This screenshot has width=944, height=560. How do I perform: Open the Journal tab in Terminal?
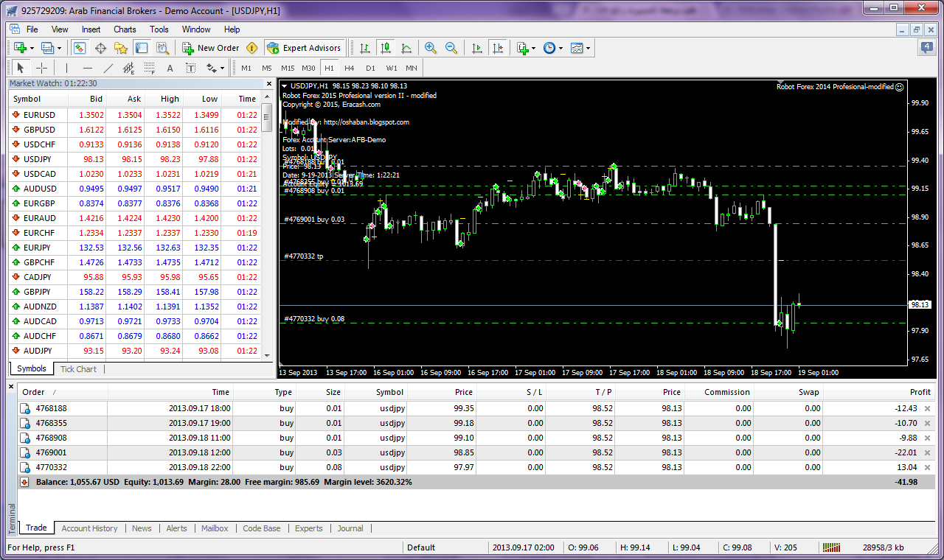click(x=350, y=528)
